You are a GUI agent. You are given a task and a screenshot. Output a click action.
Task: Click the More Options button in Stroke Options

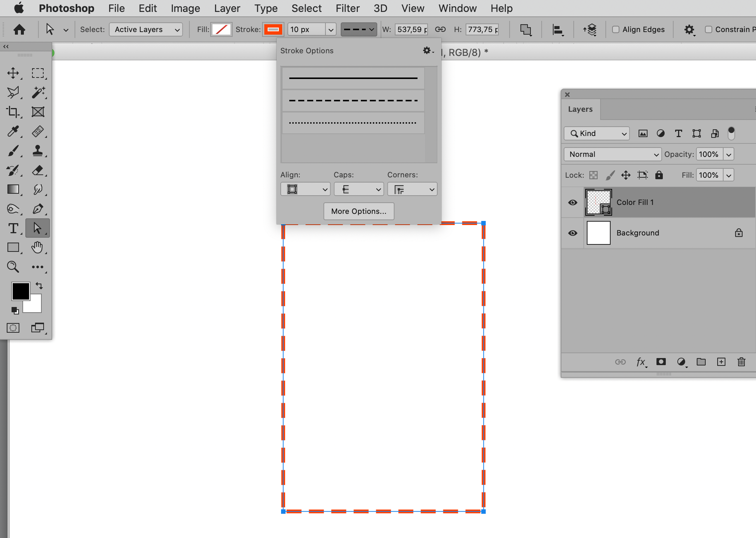(x=358, y=211)
